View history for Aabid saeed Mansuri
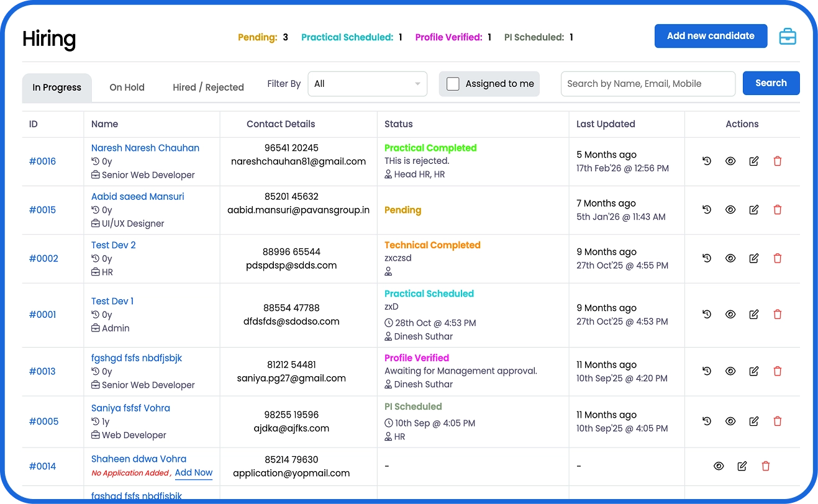The height and width of the screenshot is (504, 818). click(707, 210)
